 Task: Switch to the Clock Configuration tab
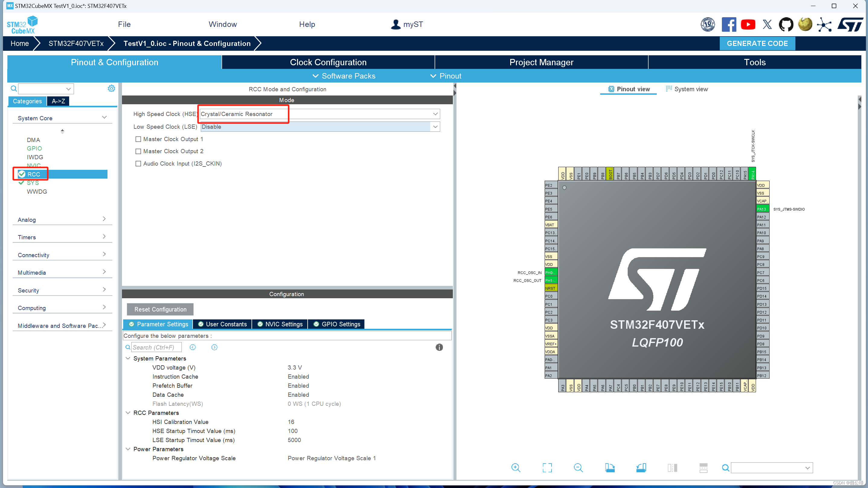(x=328, y=62)
